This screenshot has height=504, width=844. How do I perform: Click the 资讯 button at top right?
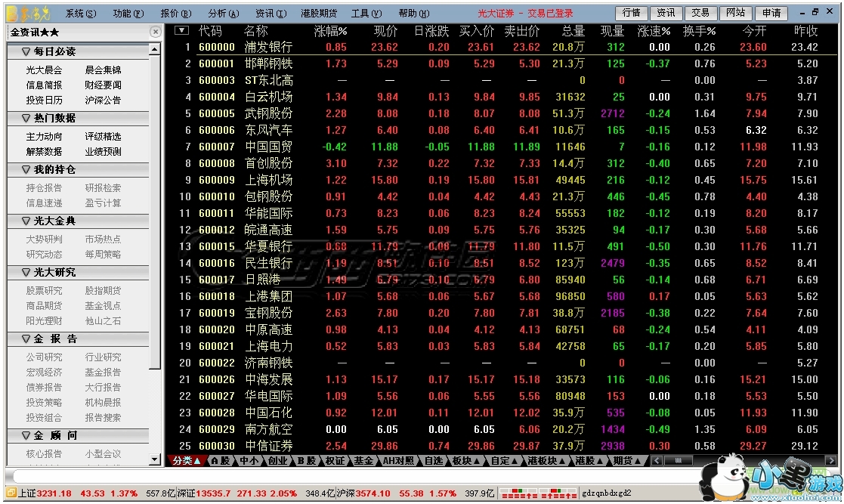pos(666,12)
